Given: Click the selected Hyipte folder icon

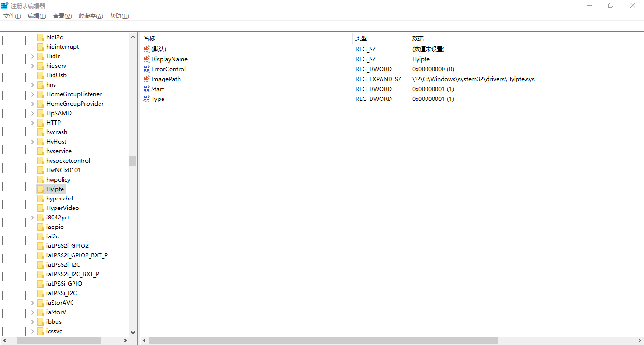Looking at the screenshot, I should click(x=40, y=189).
